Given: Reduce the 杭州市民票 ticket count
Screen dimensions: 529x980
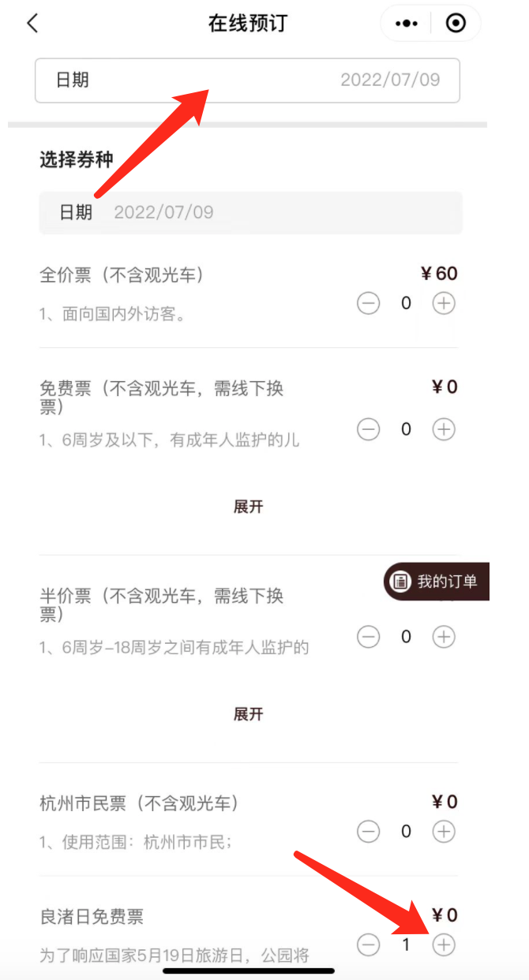Looking at the screenshot, I should tap(369, 831).
